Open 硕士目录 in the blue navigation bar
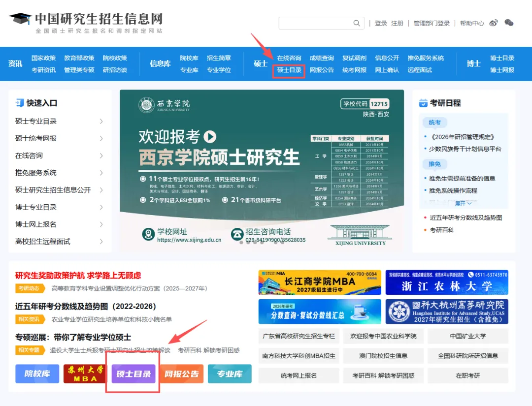Screen dimensions: 532x406 tap(289, 70)
